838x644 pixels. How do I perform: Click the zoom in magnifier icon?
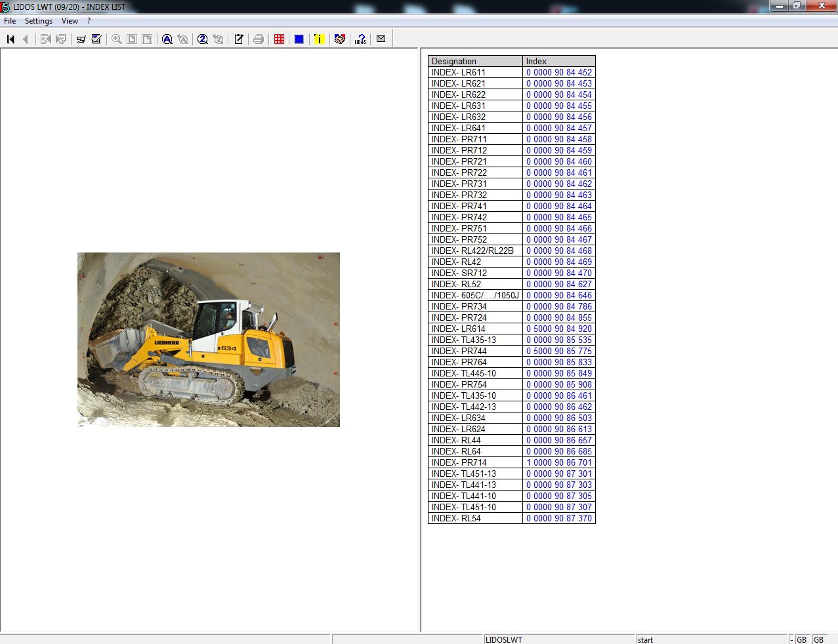pos(117,39)
